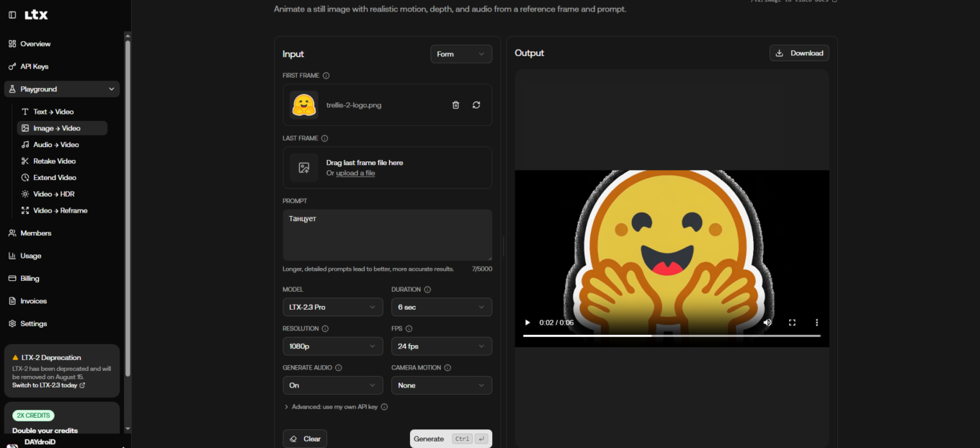The width and height of the screenshot is (980, 448).
Task: Open Video → Reframe tool
Action: 62,210
